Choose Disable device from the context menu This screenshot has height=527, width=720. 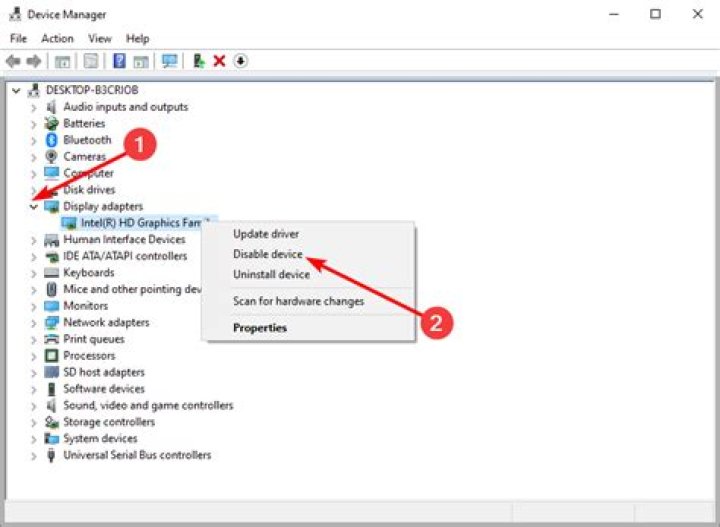(x=267, y=255)
